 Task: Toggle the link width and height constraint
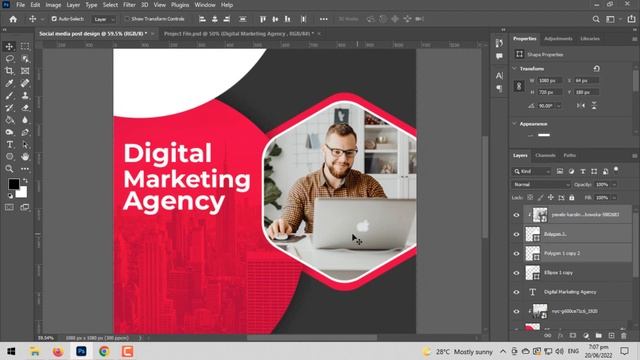tap(519, 86)
